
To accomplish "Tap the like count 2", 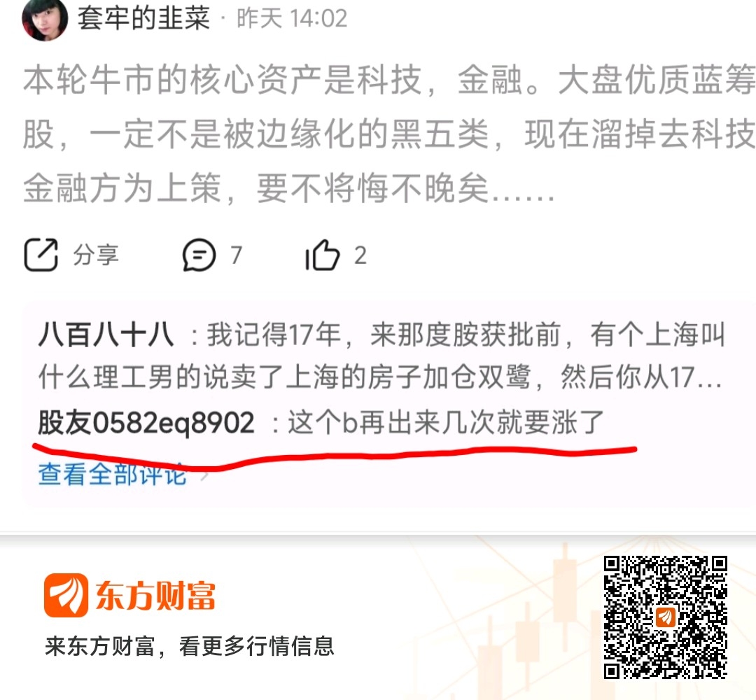I will click(x=360, y=255).
